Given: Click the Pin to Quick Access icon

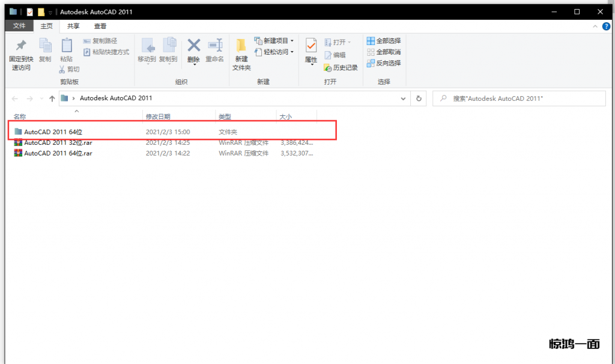Looking at the screenshot, I should click(x=20, y=47).
